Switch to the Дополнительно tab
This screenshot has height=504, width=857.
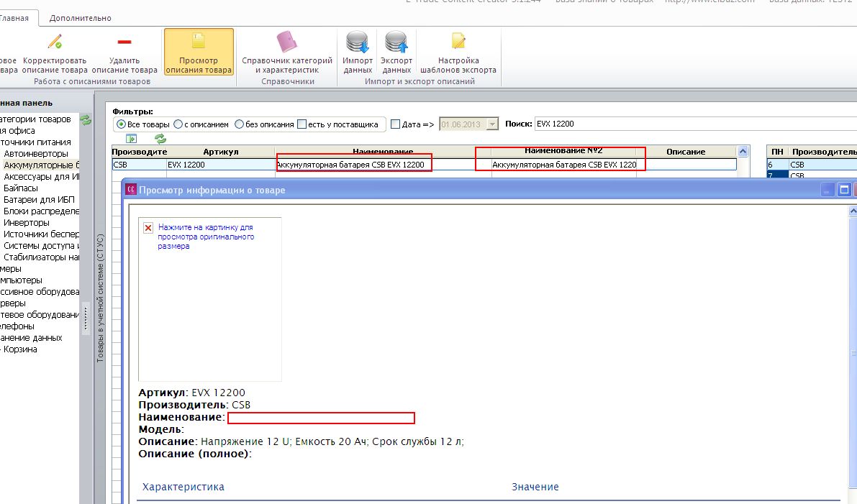point(81,18)
